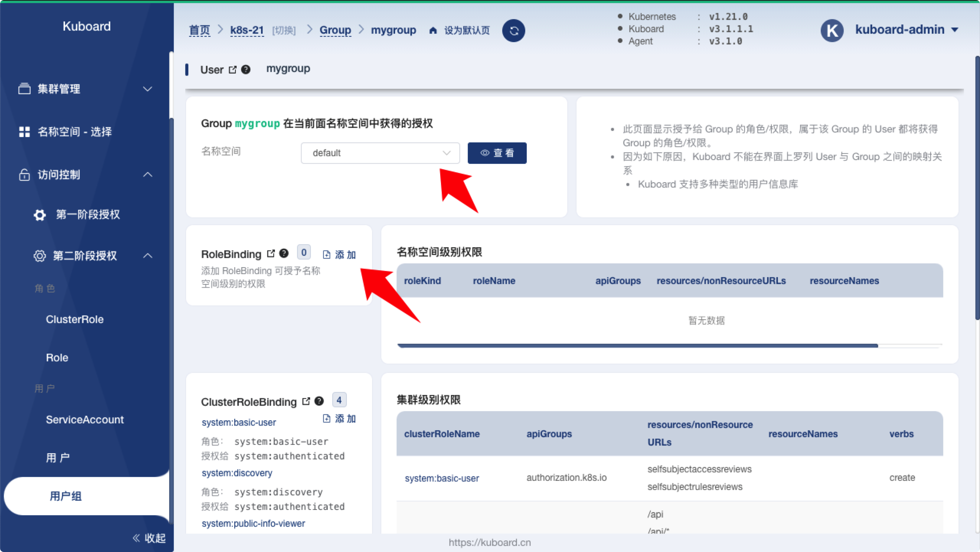This screenshot has height=552, width=980.
Task: Collapse the 第二阶段授权 submenu chevron
Action: coord(148,256)
